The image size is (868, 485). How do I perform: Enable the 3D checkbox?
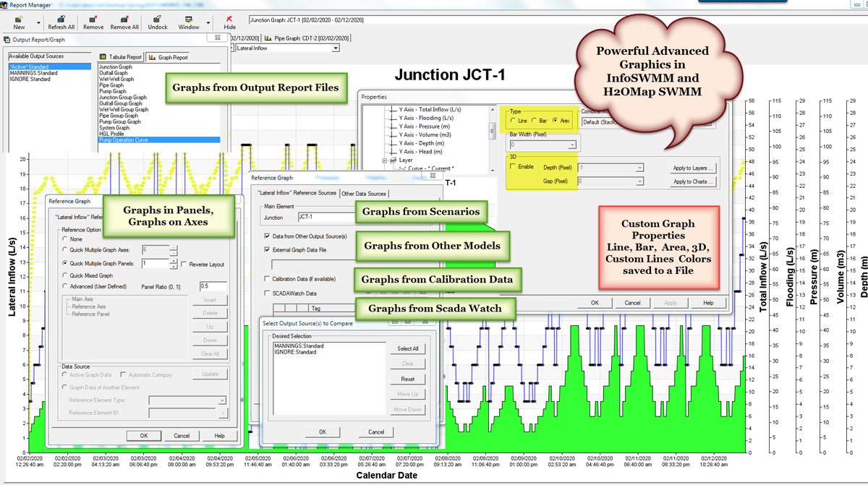513,167
